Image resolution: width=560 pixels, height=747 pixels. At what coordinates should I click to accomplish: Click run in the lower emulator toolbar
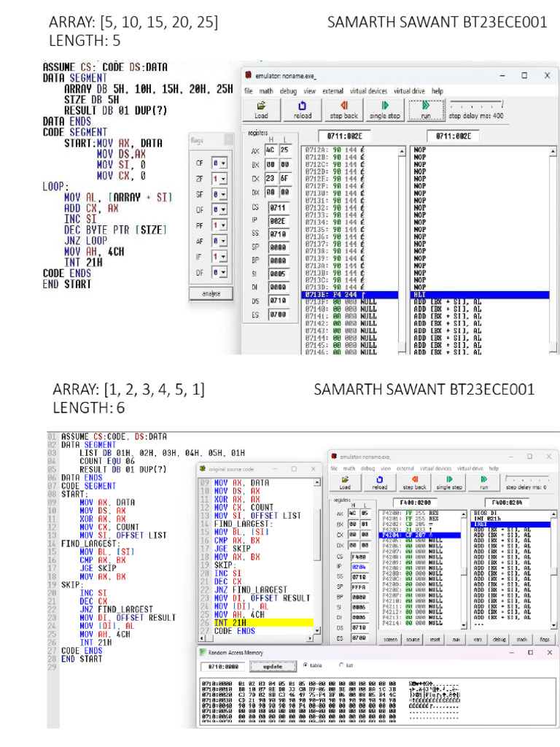[484, 483]
